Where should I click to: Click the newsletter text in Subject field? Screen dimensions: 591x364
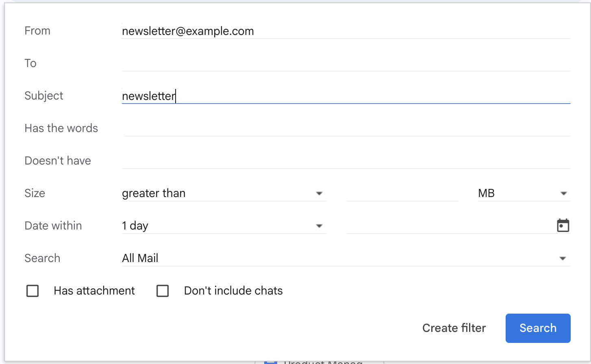(148, 96)
